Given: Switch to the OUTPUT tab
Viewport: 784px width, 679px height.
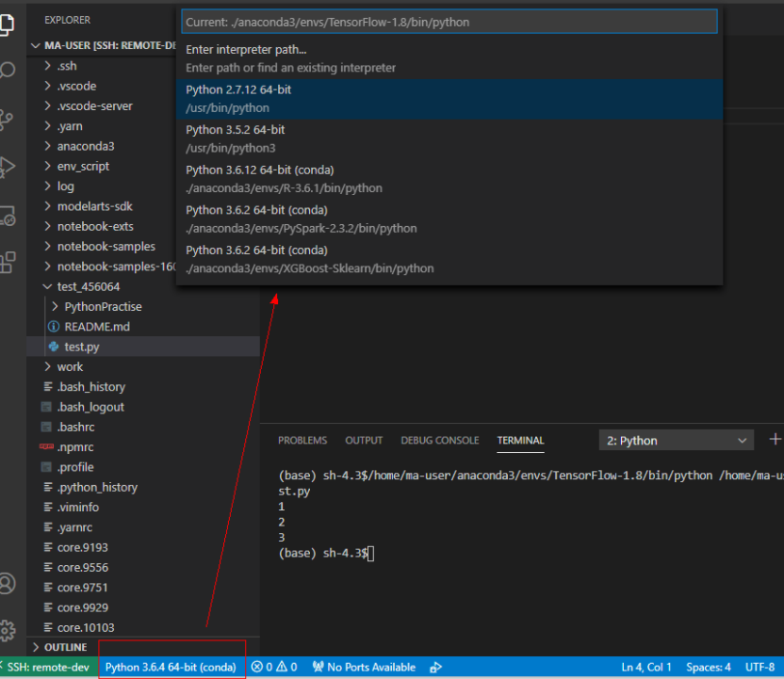Looking at the screenshot, I should click(x=364, y=440).
